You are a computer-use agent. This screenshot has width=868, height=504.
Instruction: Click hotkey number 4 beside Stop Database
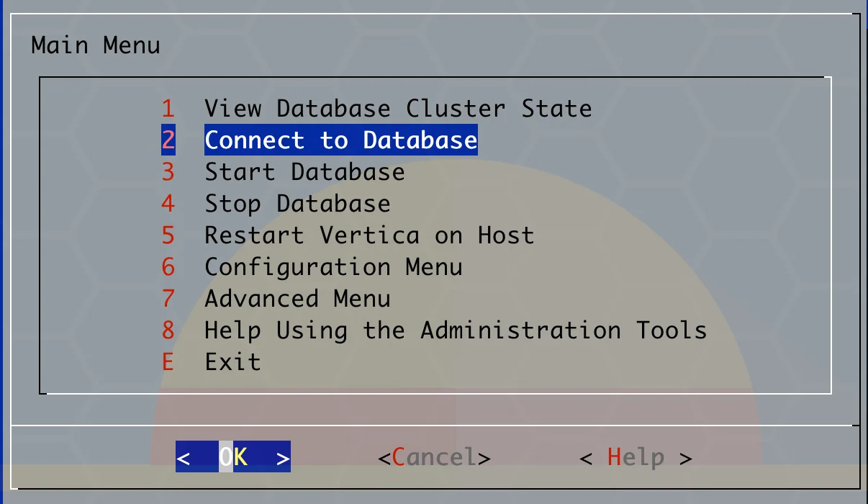[168, 204]
